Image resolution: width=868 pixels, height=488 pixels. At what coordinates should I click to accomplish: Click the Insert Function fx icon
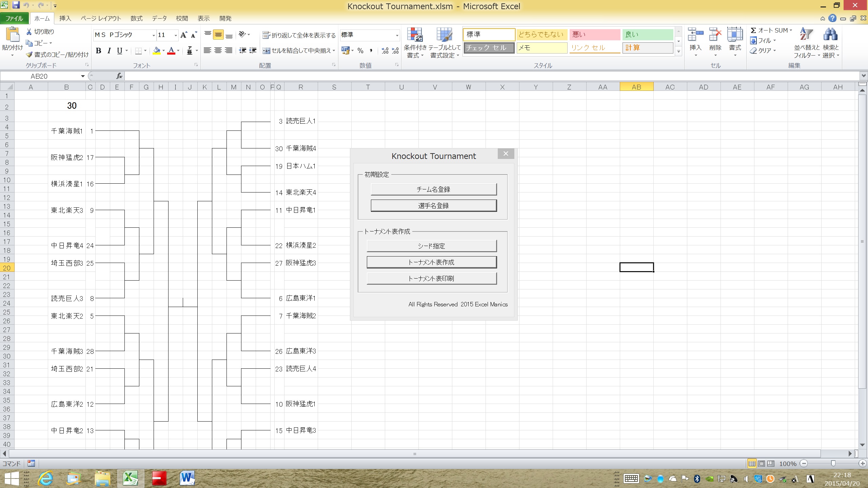(119, 76)
